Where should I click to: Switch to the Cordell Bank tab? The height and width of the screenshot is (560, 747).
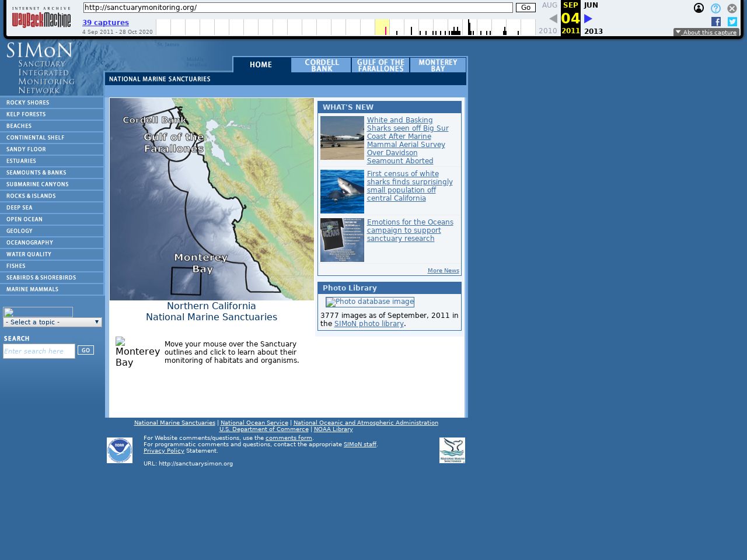322,65
